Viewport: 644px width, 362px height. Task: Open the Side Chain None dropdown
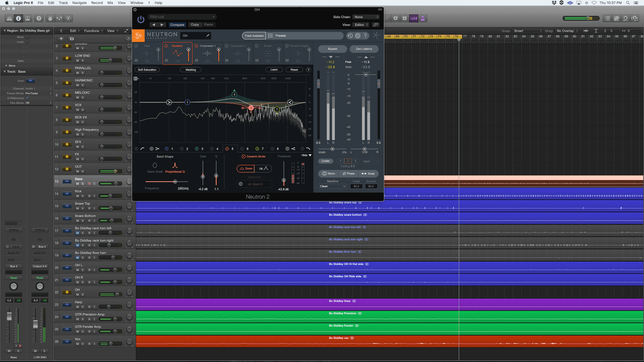click(x=366, y=17)
